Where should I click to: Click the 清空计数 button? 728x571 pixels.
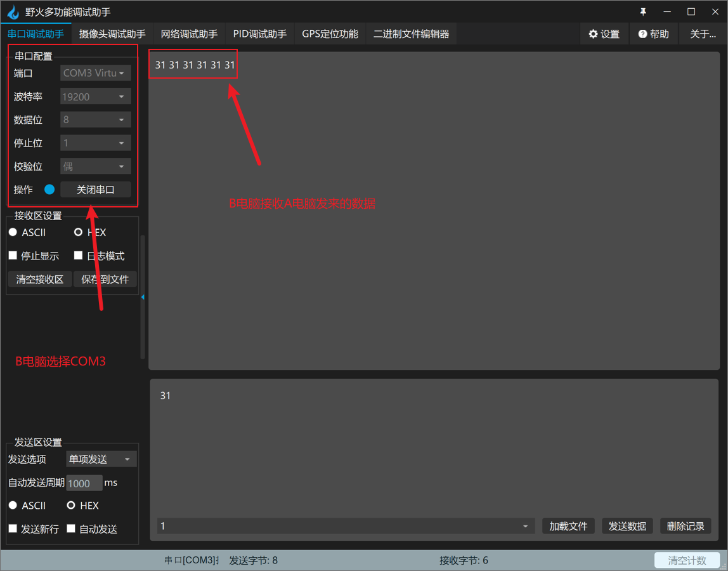687,560
